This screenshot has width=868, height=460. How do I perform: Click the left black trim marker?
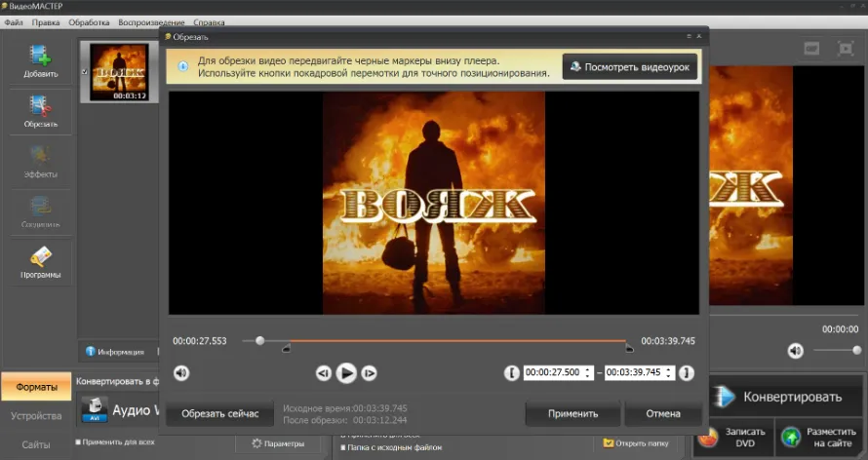(286, 348)
